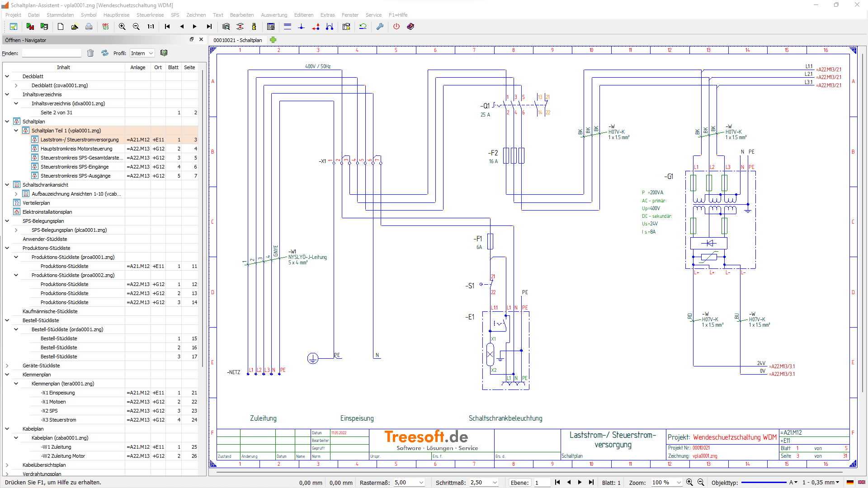868x488 pixels.
Task: Click the print icon in toolbar
Action: [x=89, y=27]
